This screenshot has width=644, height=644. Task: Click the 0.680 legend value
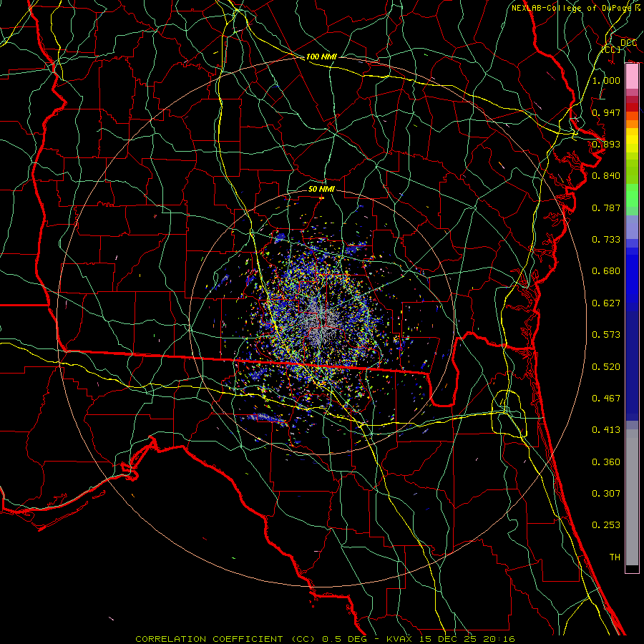tap(606, 271)
